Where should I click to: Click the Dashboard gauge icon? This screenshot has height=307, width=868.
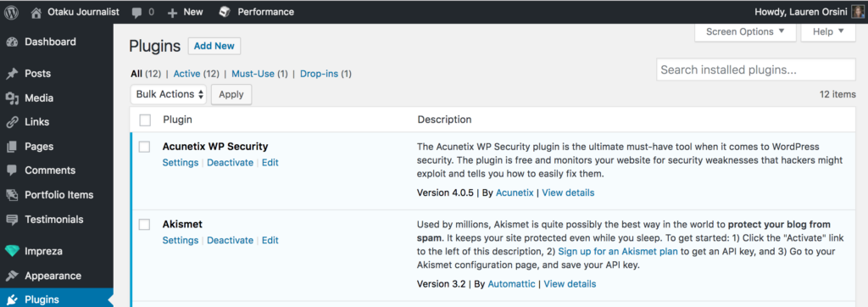click(12, 42)
